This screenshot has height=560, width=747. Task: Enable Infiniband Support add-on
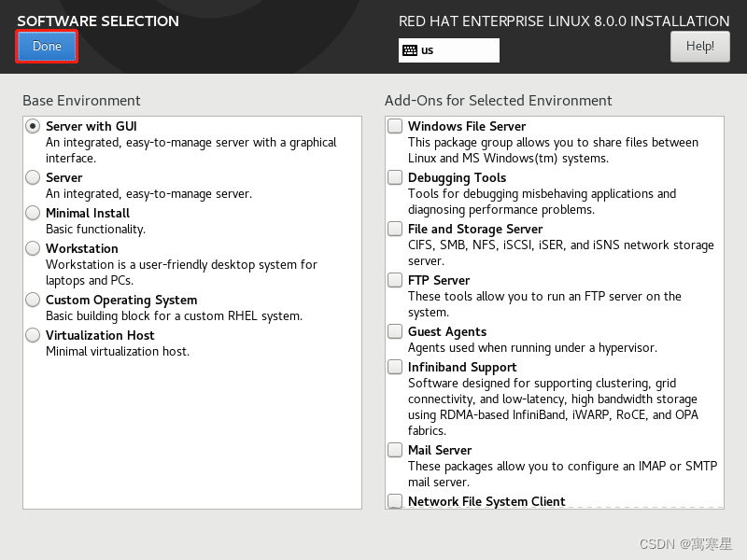pyautogui.click(x=395, y=367)
